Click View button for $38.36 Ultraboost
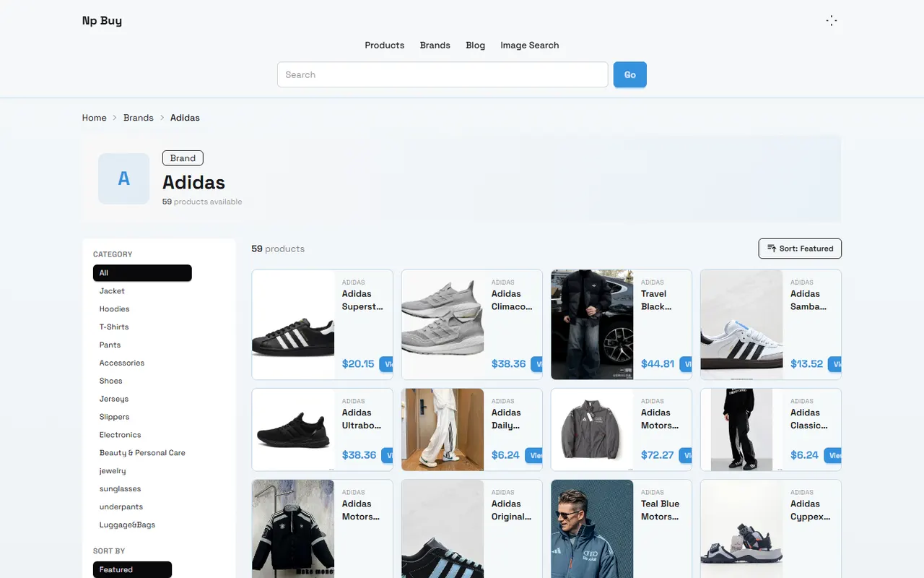Image resolution: width=924 pixels, height=578 pixels. pos(387,455)
